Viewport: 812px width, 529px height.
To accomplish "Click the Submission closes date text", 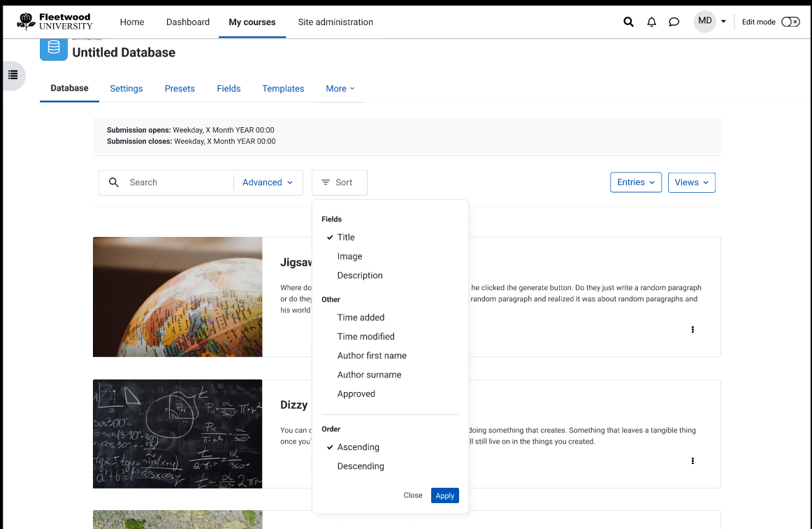I will [x=191, y=141].
